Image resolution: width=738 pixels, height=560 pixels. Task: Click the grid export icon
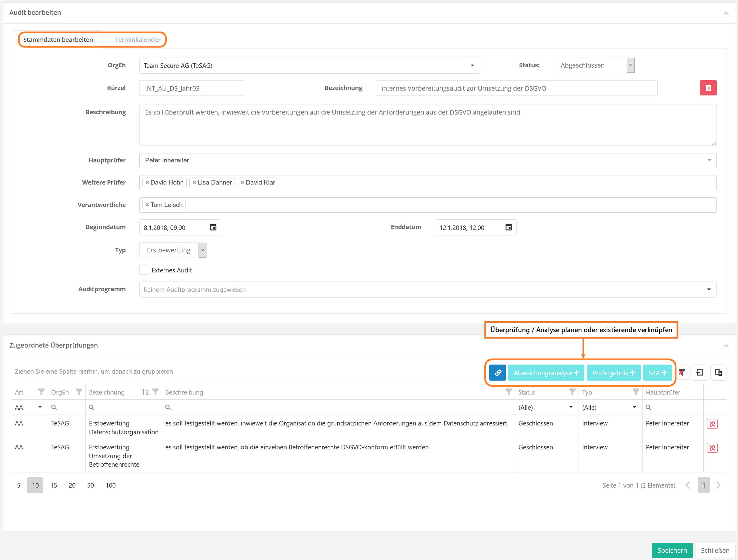[x=700, y=372]
